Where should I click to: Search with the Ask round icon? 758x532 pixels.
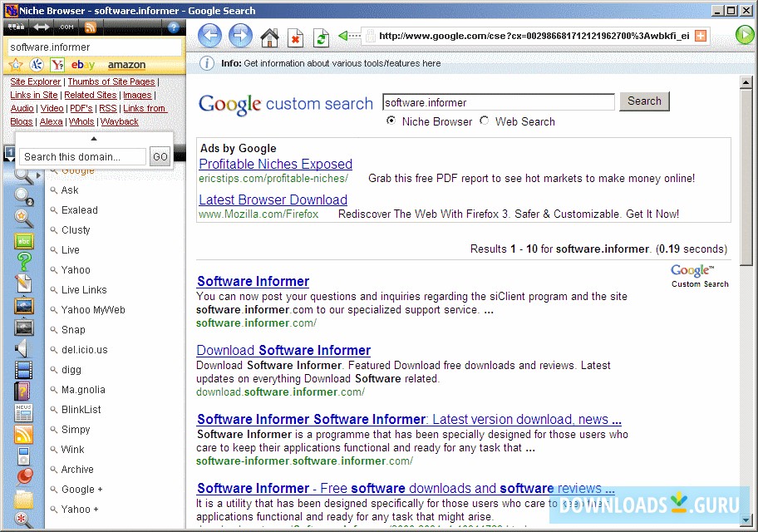[37, 64]
